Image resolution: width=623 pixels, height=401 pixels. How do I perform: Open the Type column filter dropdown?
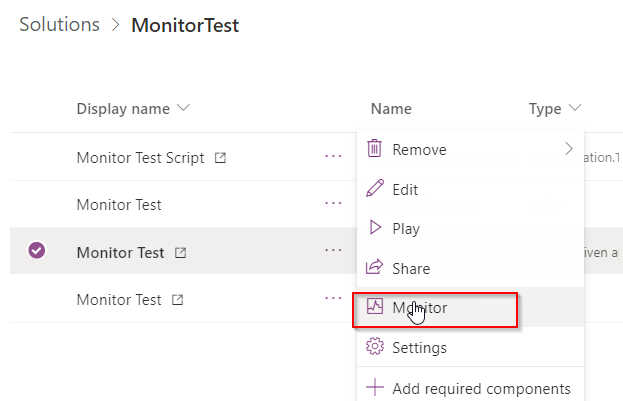575,108
